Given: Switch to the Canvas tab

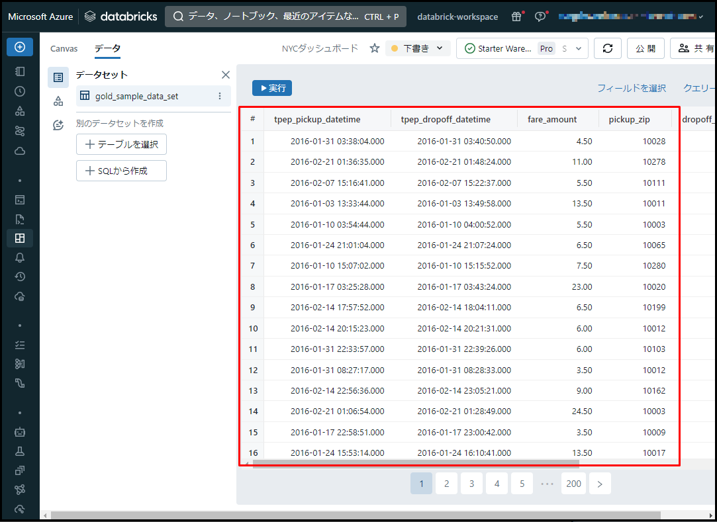Looking at the screenshot, I should [x=64, y=48].
